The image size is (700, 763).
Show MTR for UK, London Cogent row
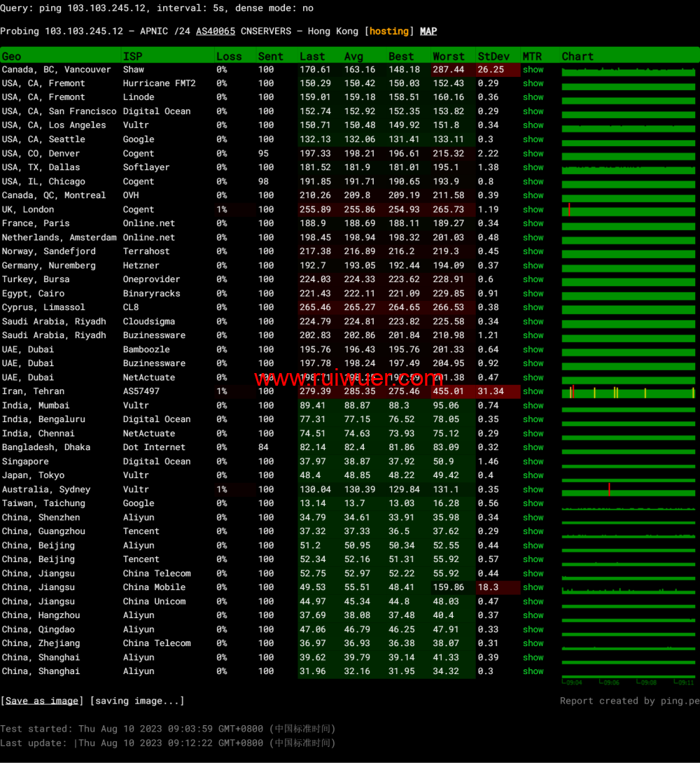coord(533,209)
